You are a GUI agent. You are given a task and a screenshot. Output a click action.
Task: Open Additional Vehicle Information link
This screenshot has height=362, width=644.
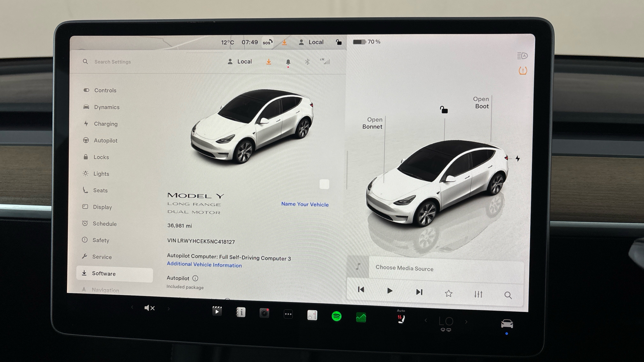204,264
